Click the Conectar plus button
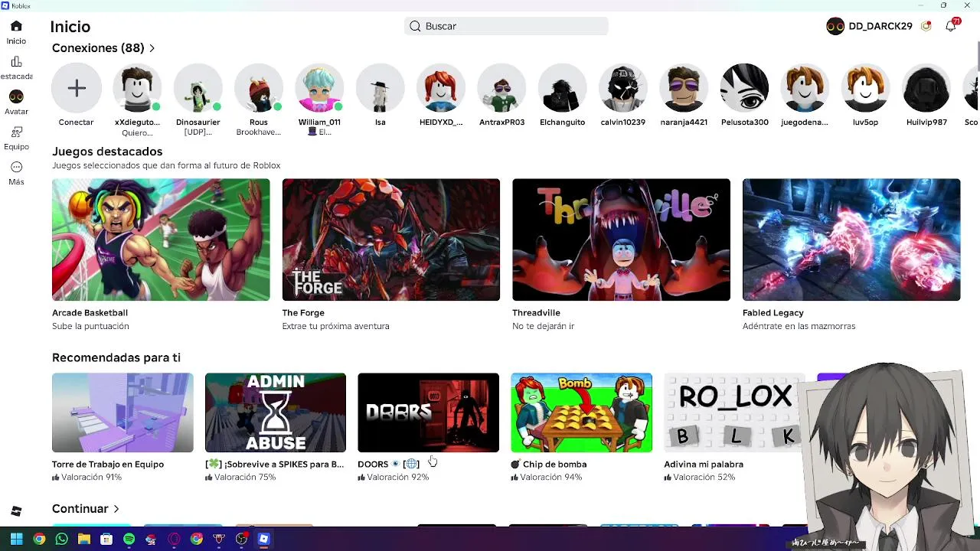The image size is (980, 551). (x=77, y=88)
